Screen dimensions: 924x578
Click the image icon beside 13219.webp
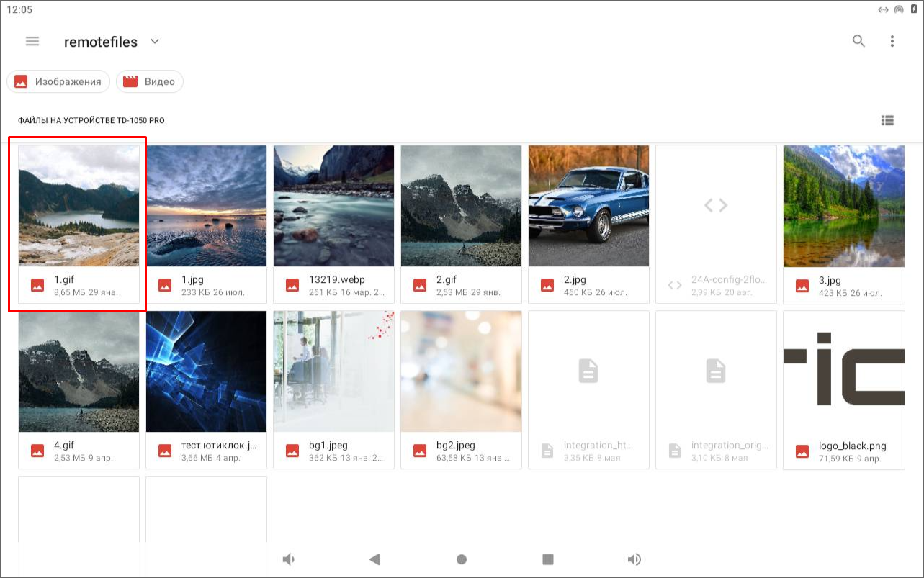coord(292,285)
